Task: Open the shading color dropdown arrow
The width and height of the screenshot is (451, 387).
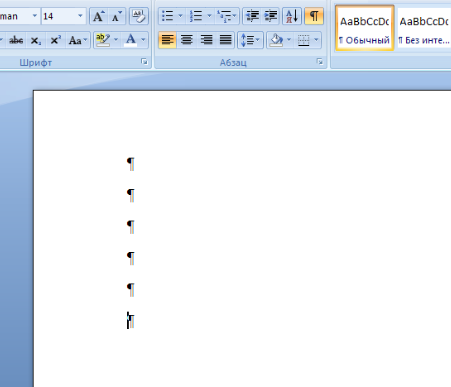Action: click(289, 40)
